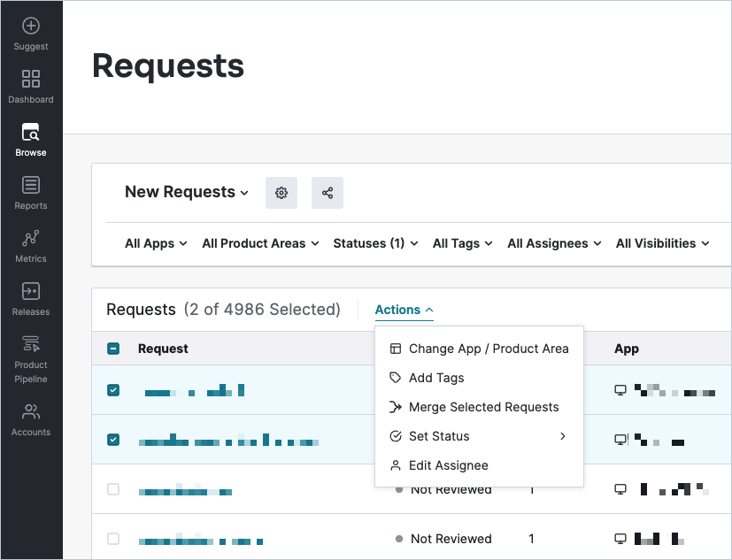Open Accounts from the sidebar
Image resolution: width=732 pixels, height=560 pixels.
click(31, 419)
